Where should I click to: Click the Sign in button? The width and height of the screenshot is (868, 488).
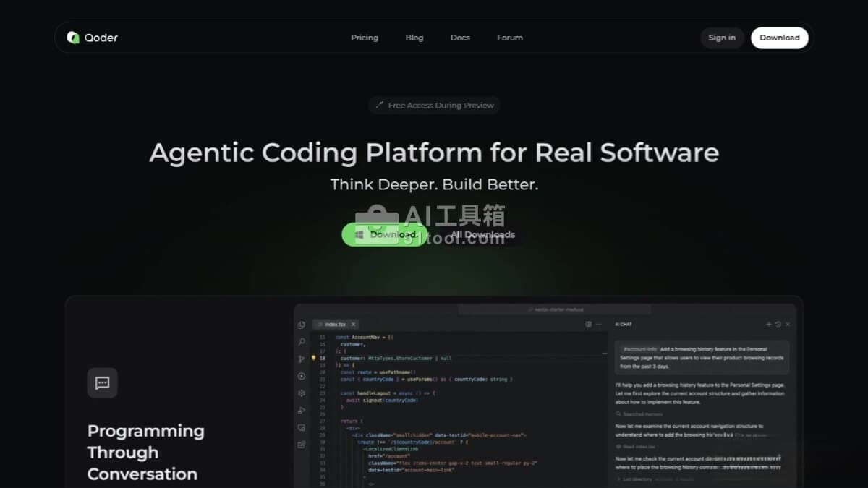click(722, 38)
